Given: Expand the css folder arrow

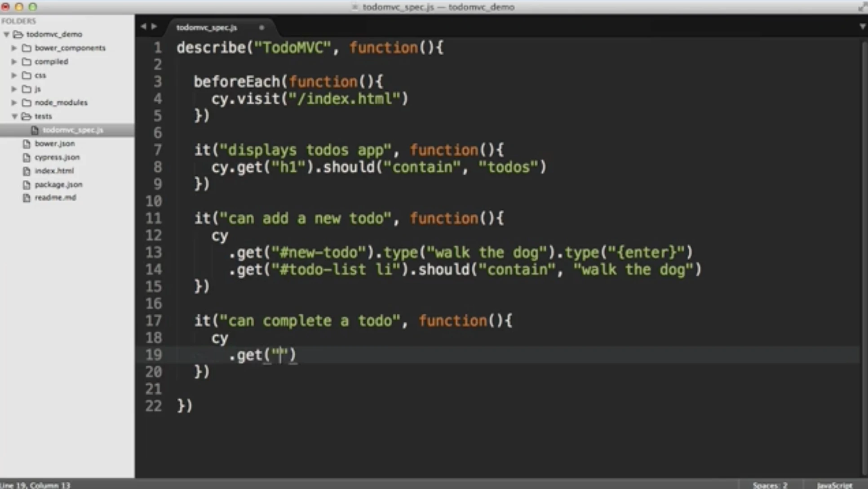Looking at the screenshot, I should tap(14, 76).
